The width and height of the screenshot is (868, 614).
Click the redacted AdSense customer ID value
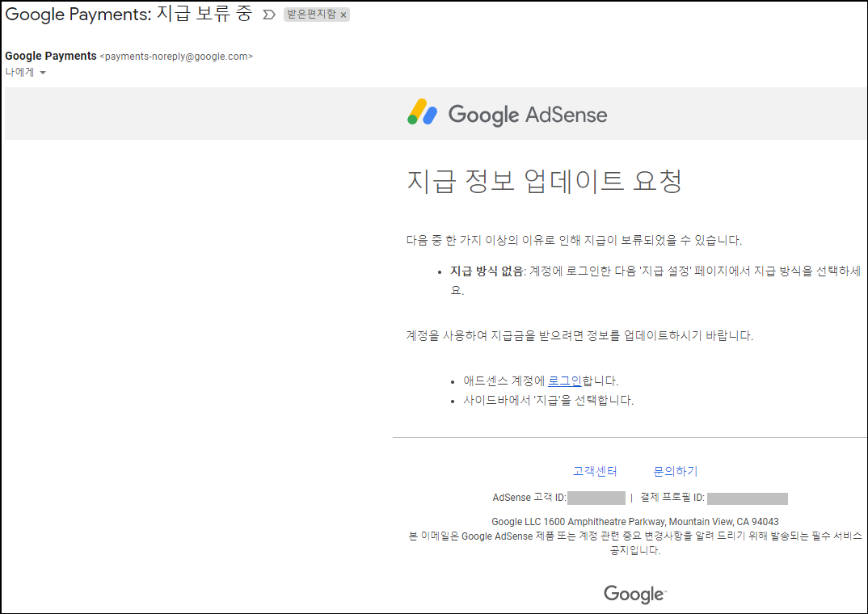[596, 498]
